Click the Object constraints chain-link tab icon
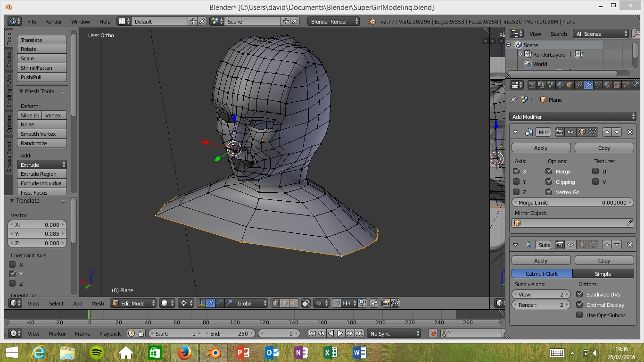 click(x=579, y=85)
